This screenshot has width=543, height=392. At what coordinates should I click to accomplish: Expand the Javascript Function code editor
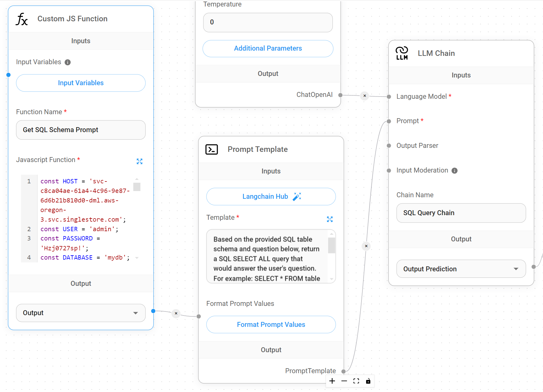(140, 161)
